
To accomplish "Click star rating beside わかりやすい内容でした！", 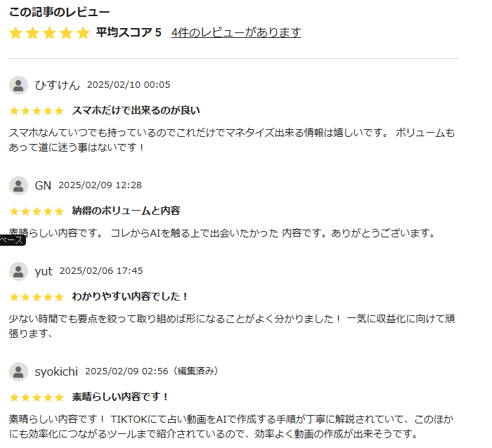I will pos(37,296).
